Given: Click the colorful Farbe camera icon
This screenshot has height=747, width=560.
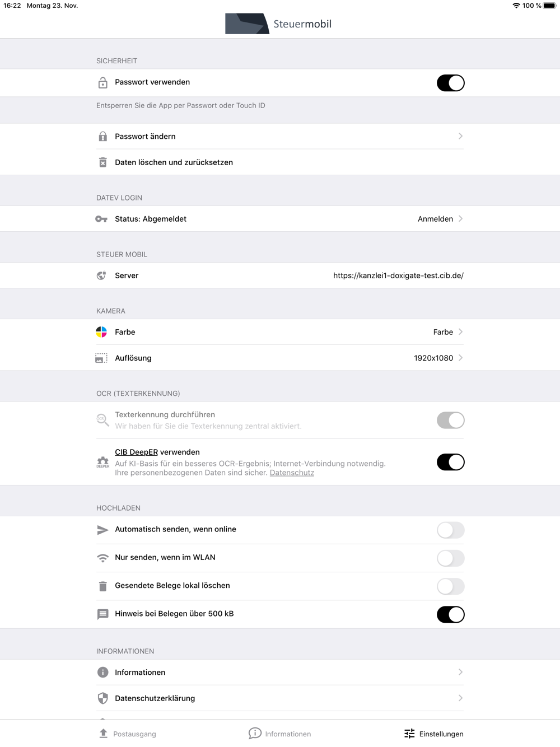Looking at the screenshot, I should coord(101,332).
